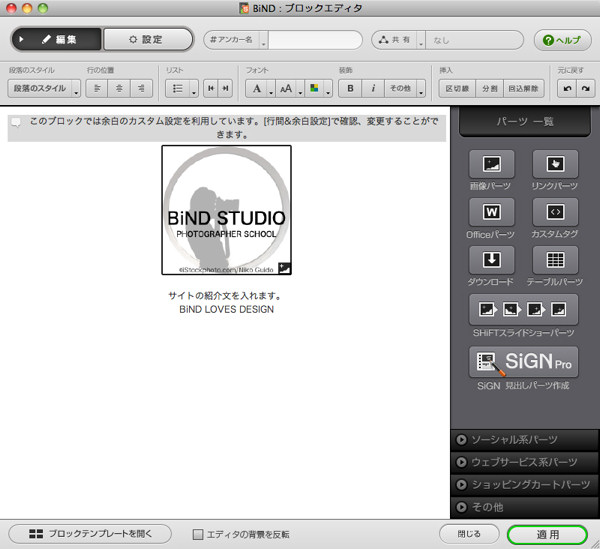Toggle italic text formatting
Image resolution: width=600 pixels, height=549 pixels.
(x=373, y=89)
